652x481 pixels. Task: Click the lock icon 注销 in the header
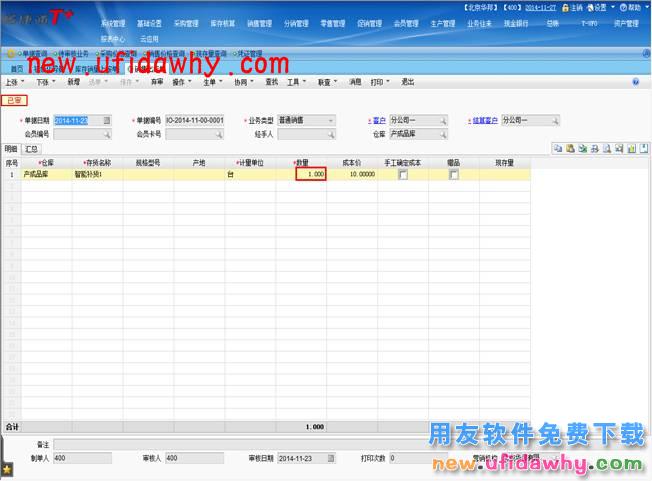tap(566, 7)
